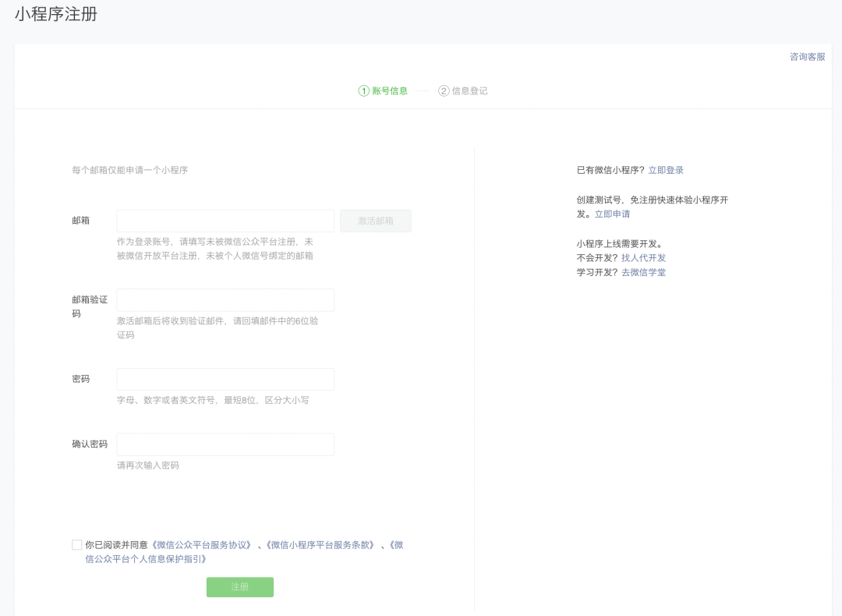Open the 咨询客服 link

pos(807,57)
